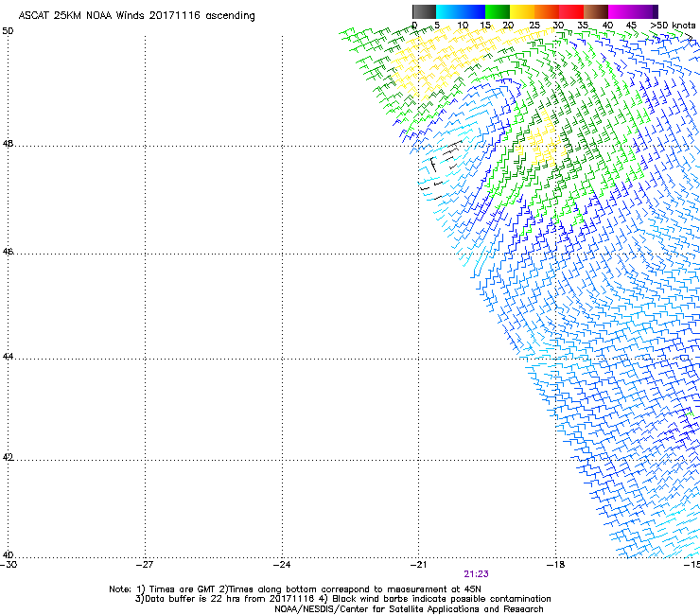Click the latitude label 42
This screenshot has height=615, width=700.
pyautogui.click(x=8, y=458)
